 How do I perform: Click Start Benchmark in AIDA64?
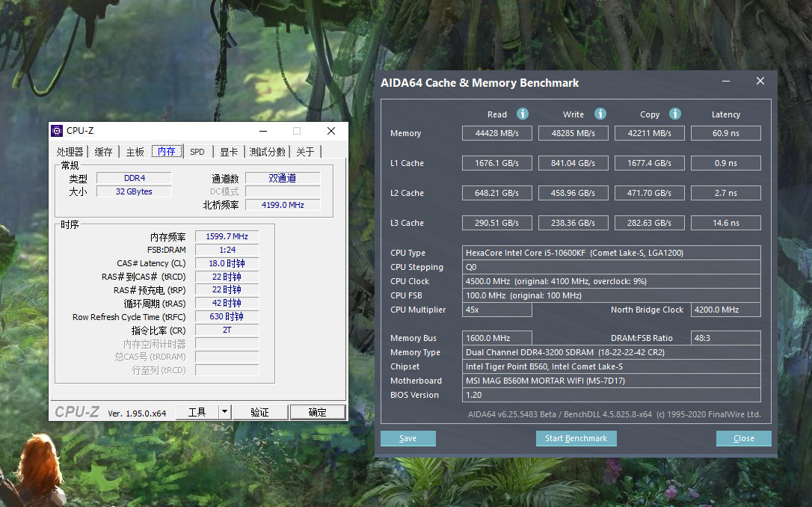[576, 438]
